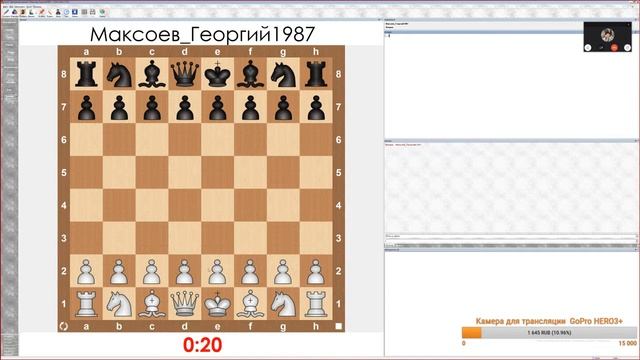
Task: Click the printer toolbar icon
Action: (93, 12)
